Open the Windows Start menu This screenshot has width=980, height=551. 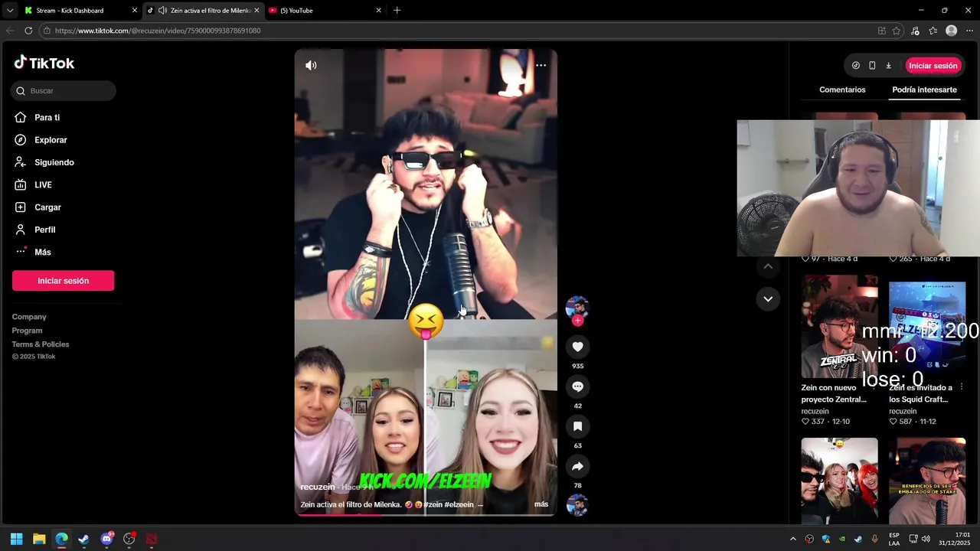coord(16,539)
